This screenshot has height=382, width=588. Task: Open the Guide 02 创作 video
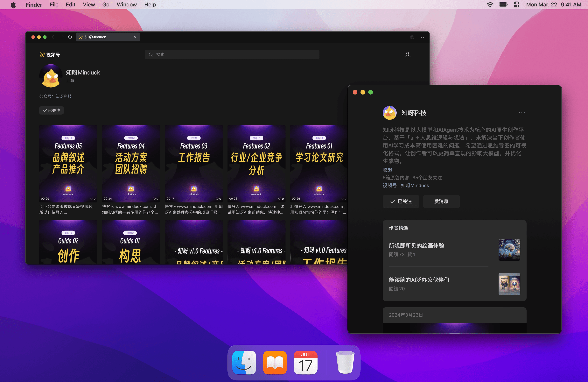pos(68,242)
